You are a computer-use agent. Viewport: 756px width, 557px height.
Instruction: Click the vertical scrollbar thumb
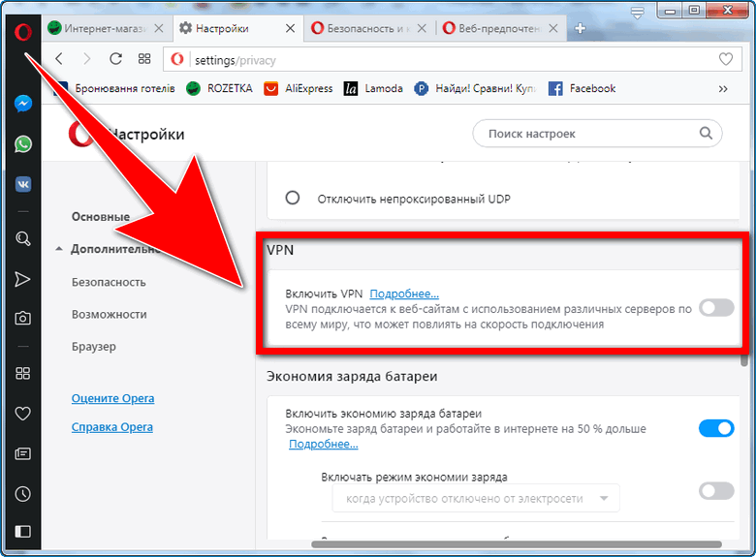click(x=744, y=360)
